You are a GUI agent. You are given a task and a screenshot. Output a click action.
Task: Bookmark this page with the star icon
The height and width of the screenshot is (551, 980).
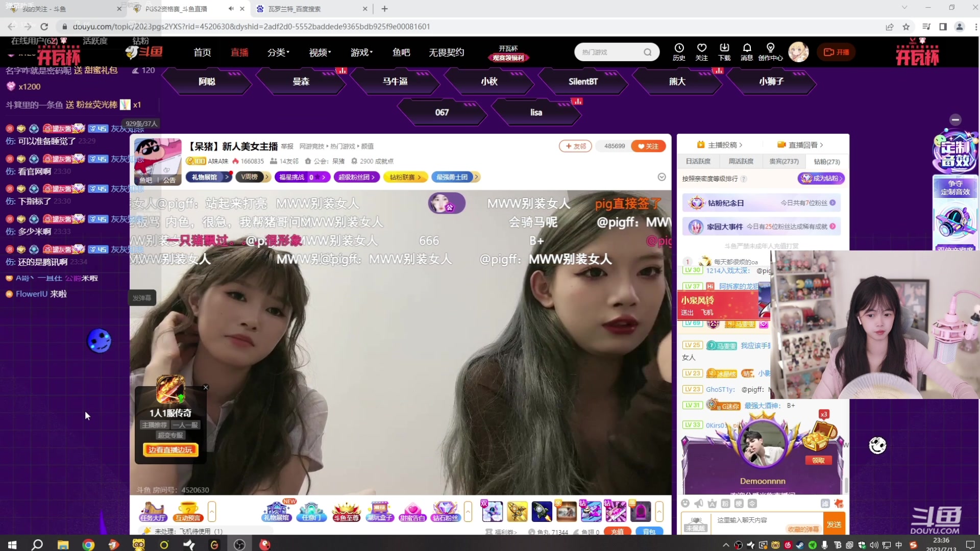[906, 27]
